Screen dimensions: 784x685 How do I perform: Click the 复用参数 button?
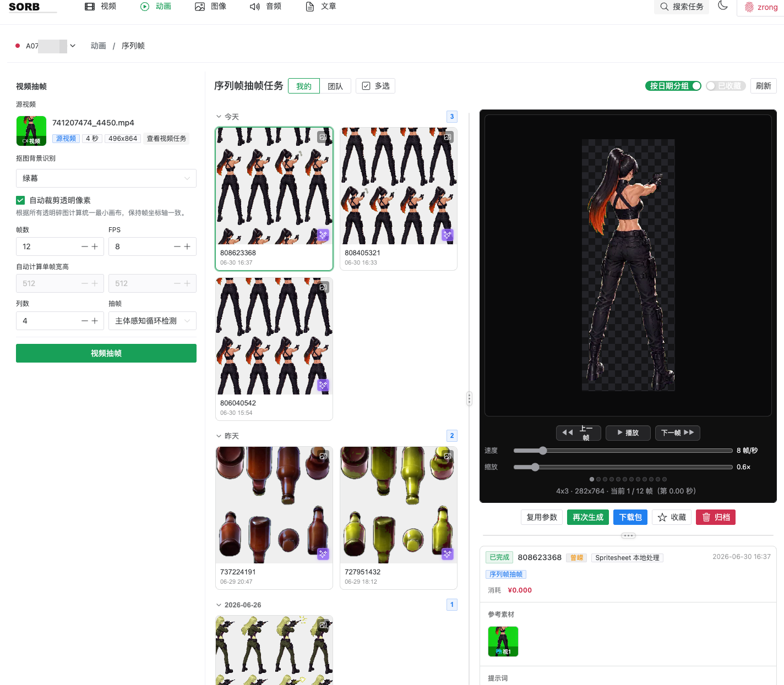(542, 517)
